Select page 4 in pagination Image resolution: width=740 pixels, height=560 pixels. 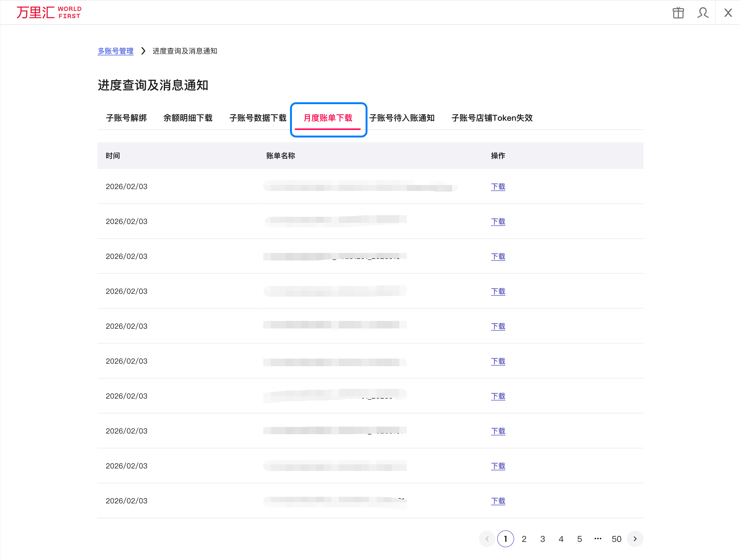(x=561, y=539)
